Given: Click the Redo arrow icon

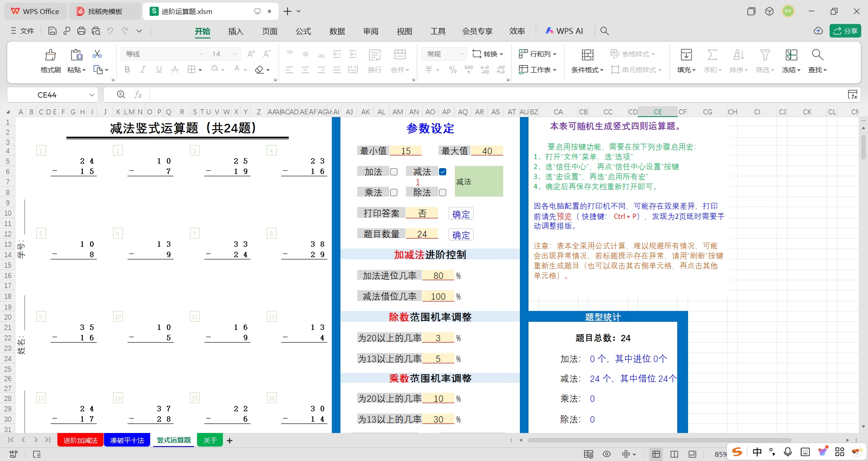Looking at the screenshot, I should click(125, 31).
